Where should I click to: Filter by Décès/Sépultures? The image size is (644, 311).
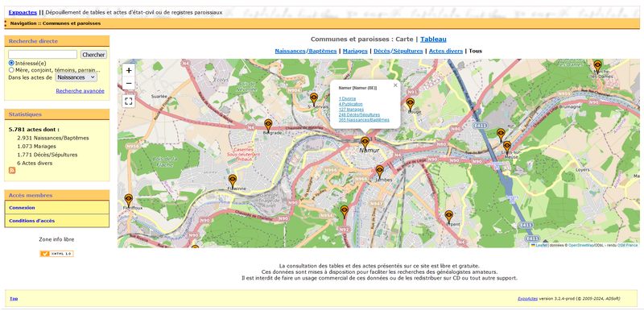point(398,51)
